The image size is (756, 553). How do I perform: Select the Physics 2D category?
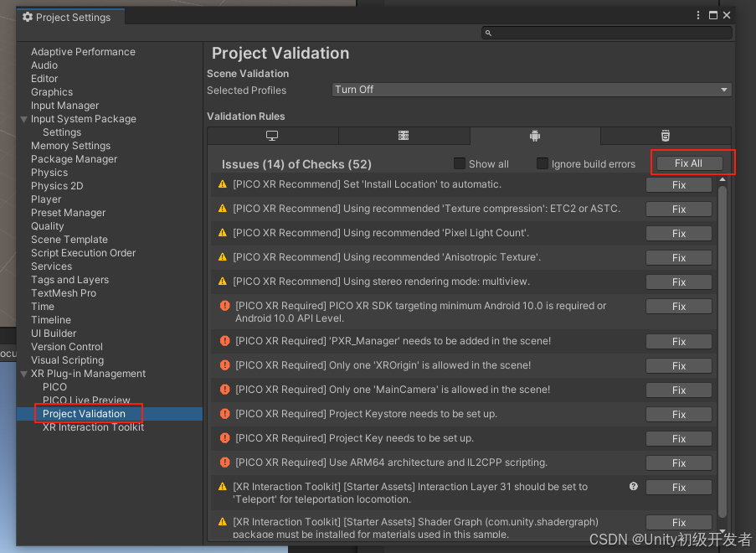click(x=57, y=186)
